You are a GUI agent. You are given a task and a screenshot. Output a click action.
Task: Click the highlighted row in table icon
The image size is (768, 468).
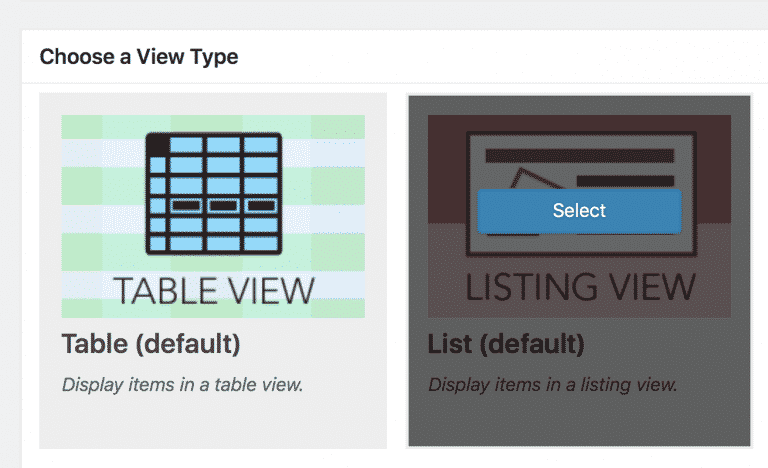pos(214,205)
